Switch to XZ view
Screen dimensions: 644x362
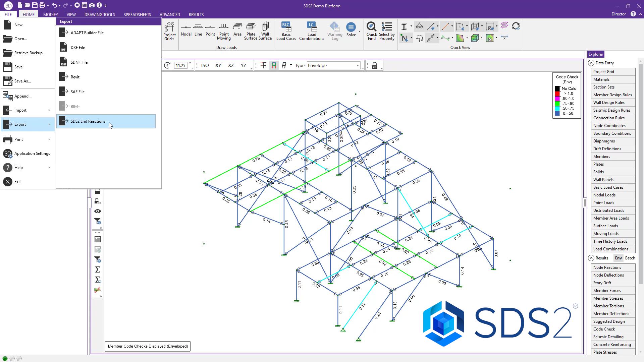(x=231, y=65)
